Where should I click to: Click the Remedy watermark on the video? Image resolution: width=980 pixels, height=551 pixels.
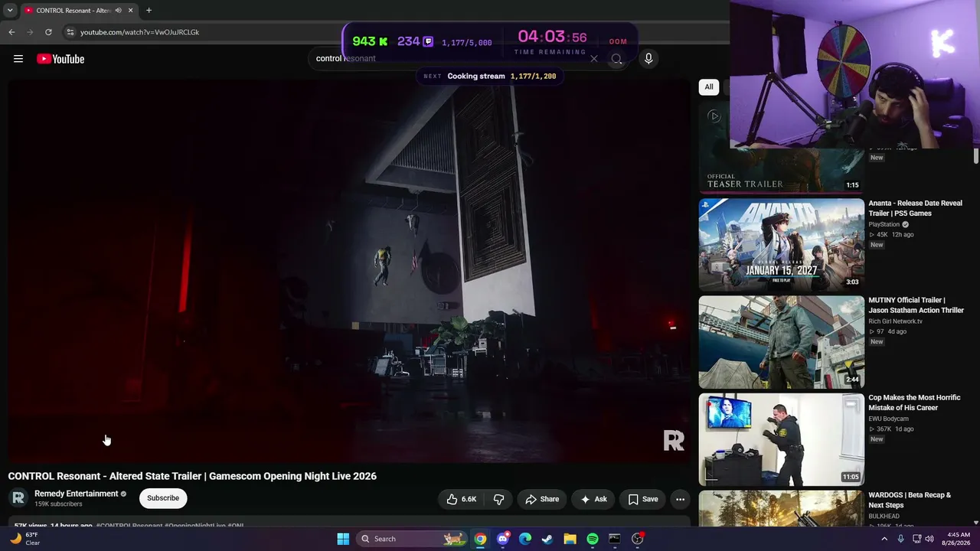coord(674,440)
